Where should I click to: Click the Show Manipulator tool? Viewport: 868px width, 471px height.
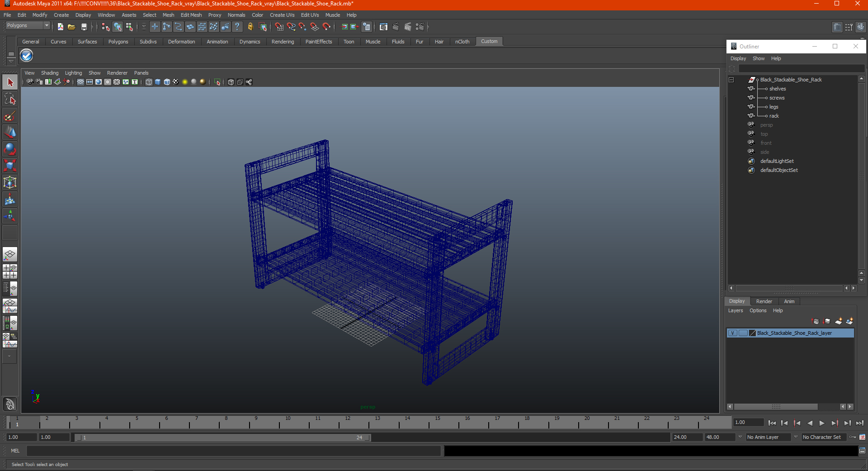click(10, 216)
